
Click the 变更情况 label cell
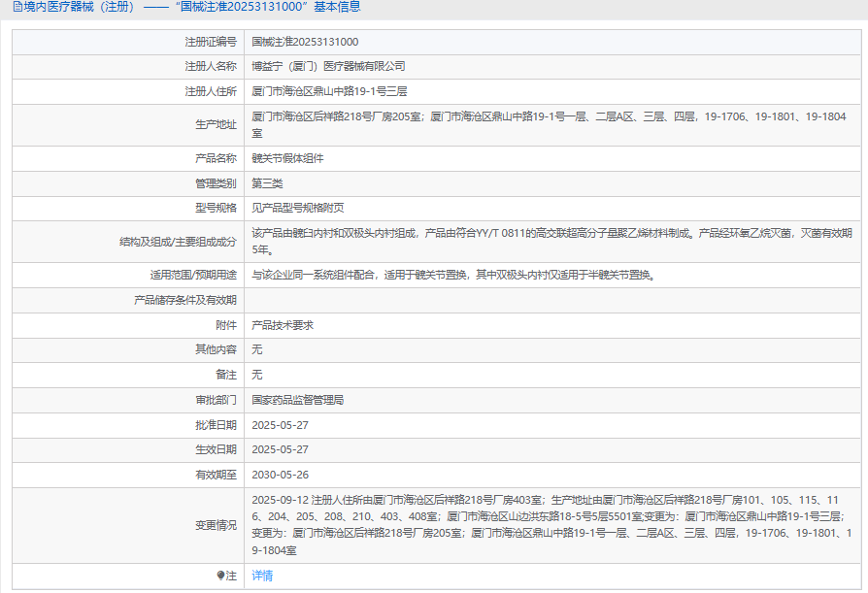(x=128, y=525)
